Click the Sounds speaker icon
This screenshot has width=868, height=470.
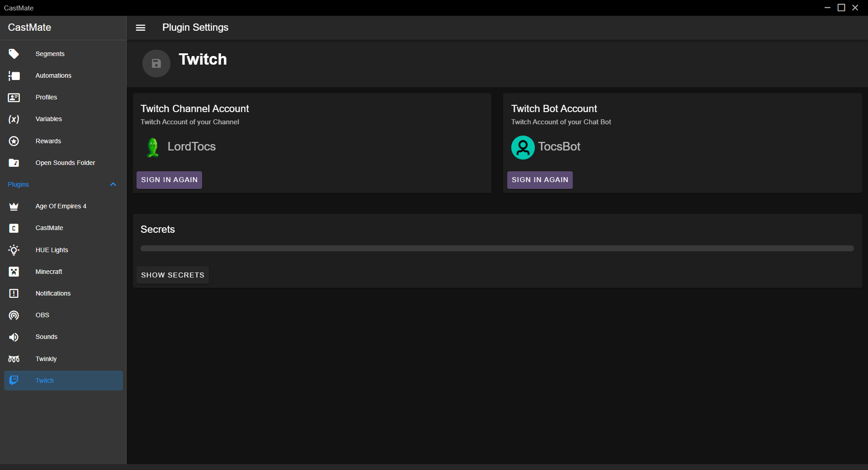(14, 337)
